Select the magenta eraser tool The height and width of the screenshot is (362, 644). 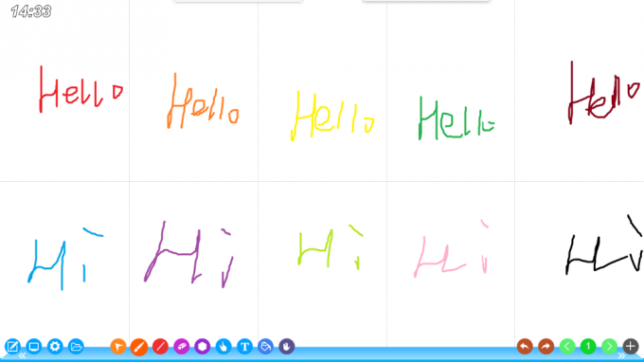(x=182, y=347)
